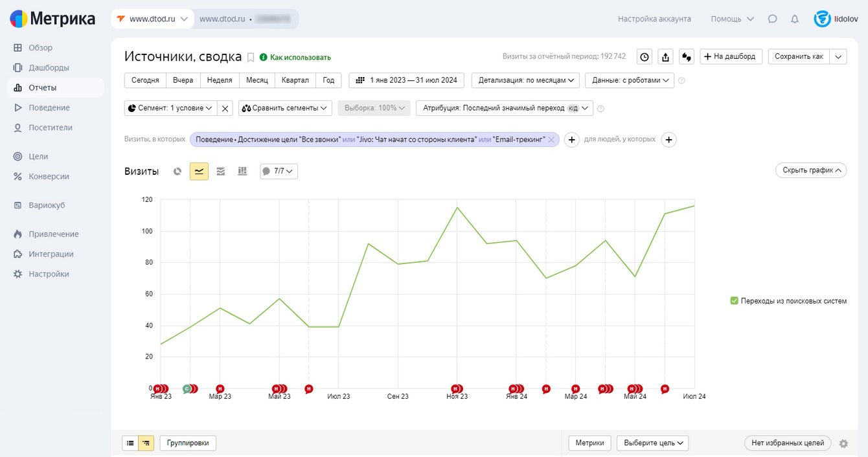
Task: Open the 'Атрибуция' dropdown
Action: tap(504, 108)
